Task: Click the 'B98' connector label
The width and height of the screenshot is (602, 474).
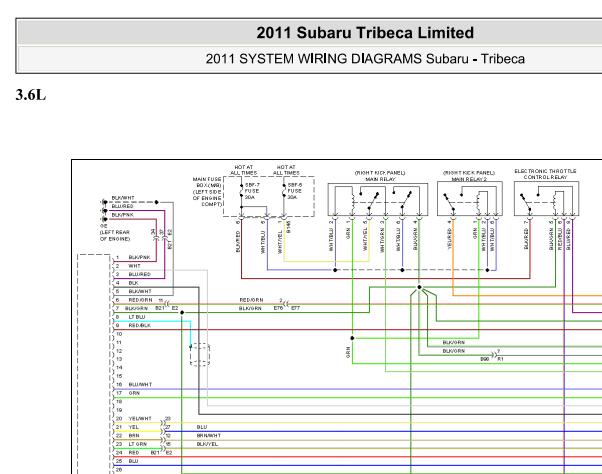Action: [x=485, y=359]
